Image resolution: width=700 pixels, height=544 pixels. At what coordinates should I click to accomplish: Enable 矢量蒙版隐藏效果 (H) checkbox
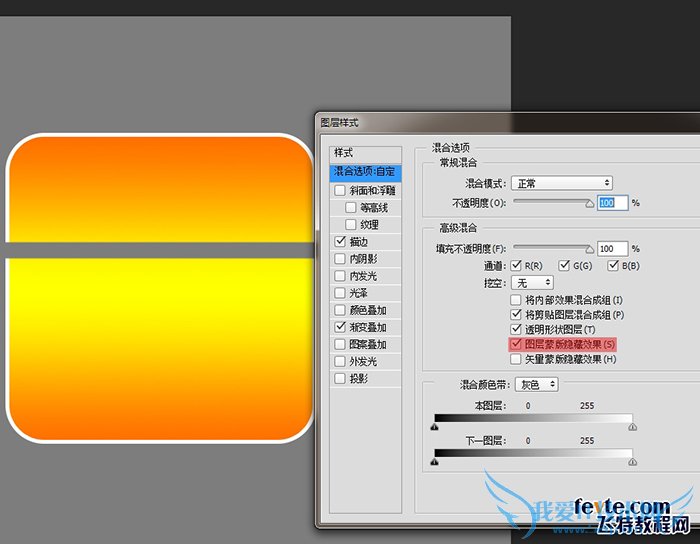[516, 358]
